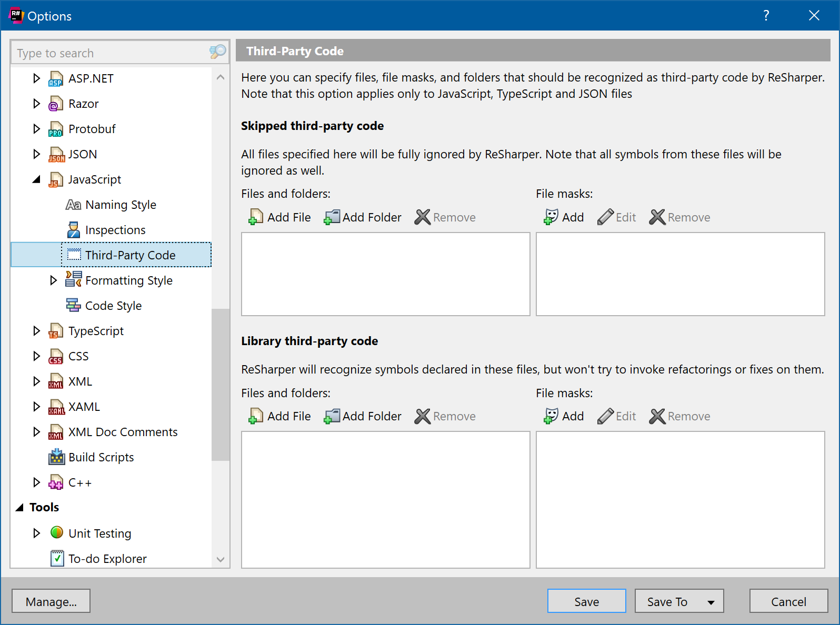The image size is (840, 625).
Task: Select Code Style settings page
Action: 113,306
